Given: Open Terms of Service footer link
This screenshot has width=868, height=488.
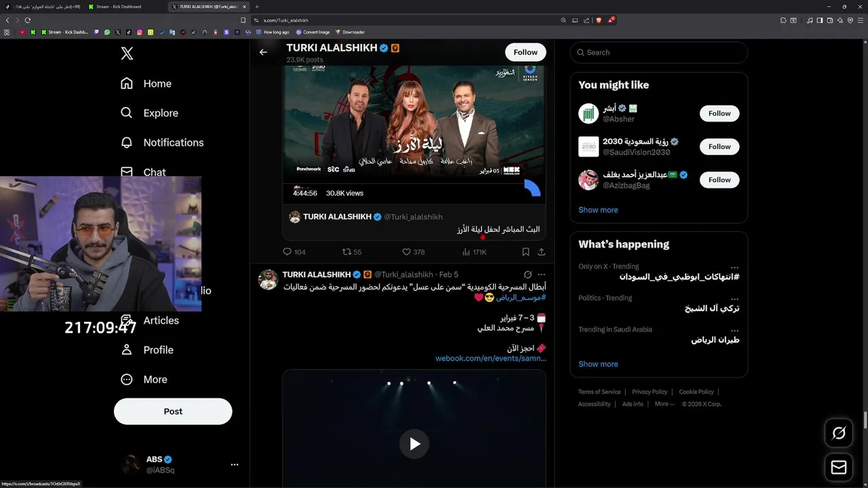Looking at the screenshot, I should click(599, 392).
